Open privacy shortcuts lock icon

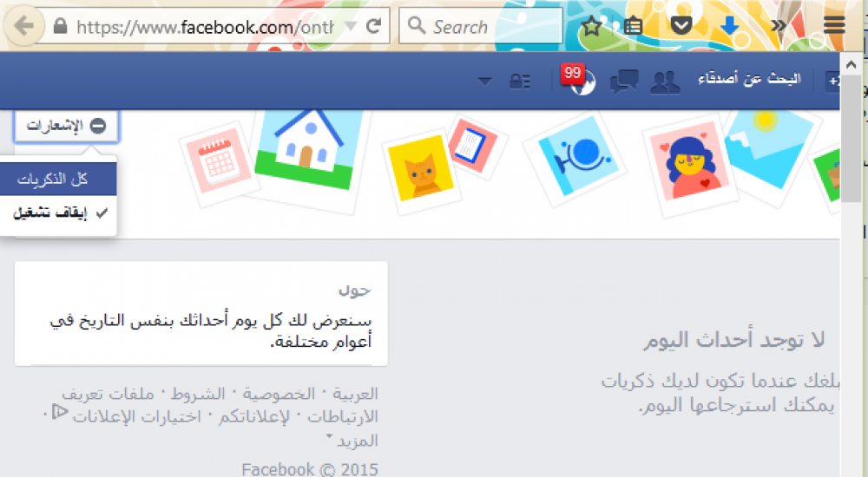519,82
